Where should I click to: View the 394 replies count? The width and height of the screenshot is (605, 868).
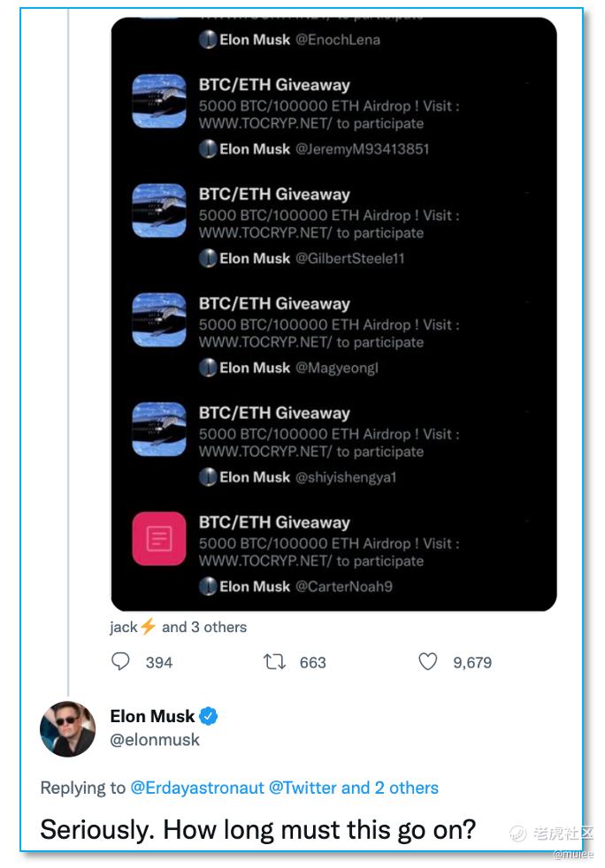click(159, 663)
